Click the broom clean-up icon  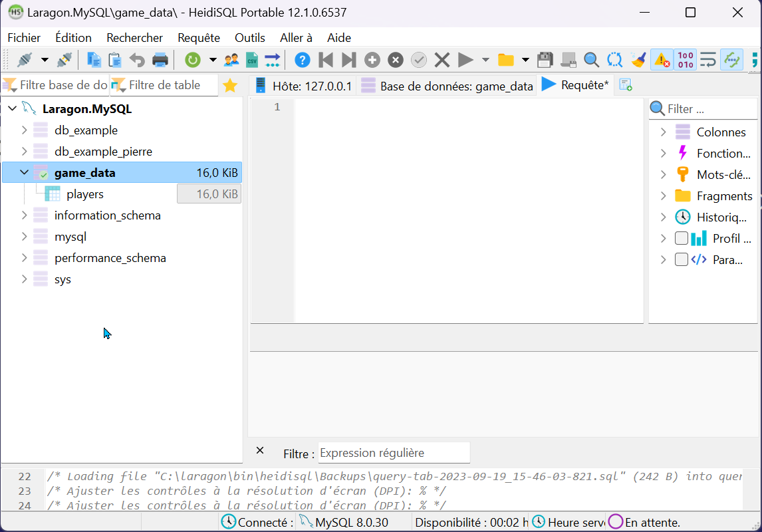pyautogui.click(x=638, y=61)
